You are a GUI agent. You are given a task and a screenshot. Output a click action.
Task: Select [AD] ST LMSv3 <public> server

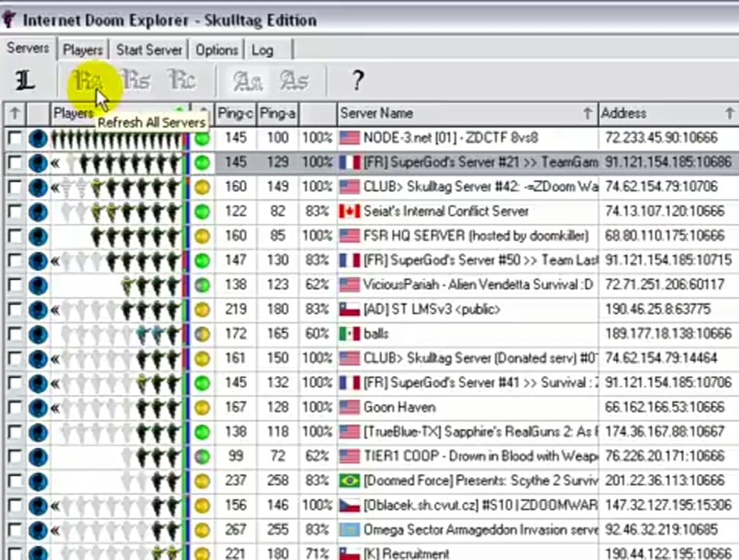click(431, 310)
